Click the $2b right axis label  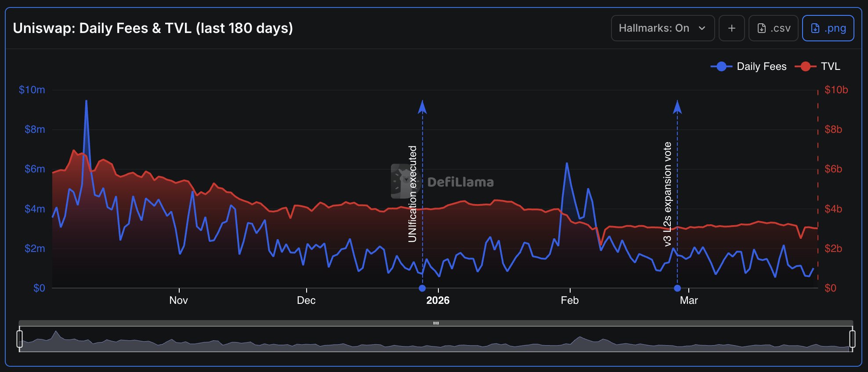tap(833, 248)
